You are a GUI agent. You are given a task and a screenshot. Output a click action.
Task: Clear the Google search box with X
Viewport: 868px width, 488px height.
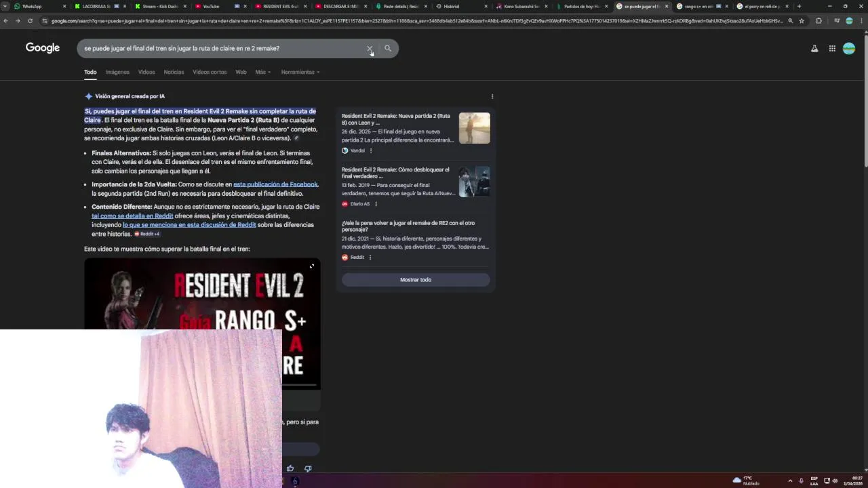click(370, 49)
